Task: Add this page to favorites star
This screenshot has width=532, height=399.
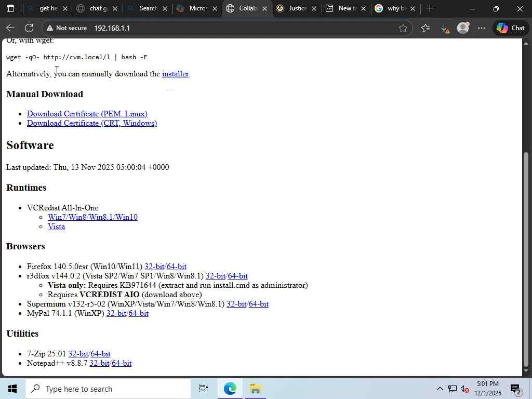Action: pyautogui.click(x=403, y=28)
